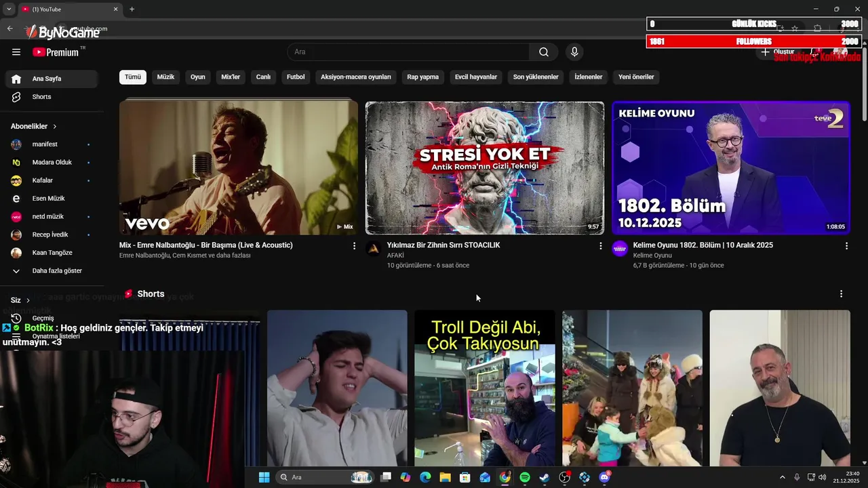Open the netd müzik subscription
Image resolution: width=868 pixels, height=488 pixels.
52,217
